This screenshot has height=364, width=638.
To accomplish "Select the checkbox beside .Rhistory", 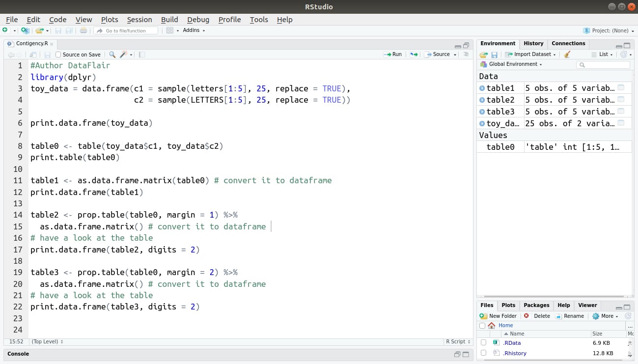I will coord(483,353).
